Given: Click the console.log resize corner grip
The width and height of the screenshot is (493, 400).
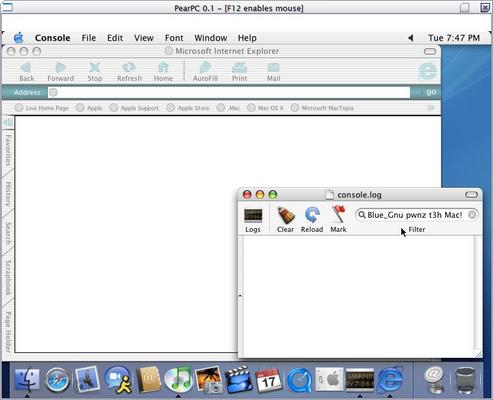Looking at the screenshot, I should (478, 354).
